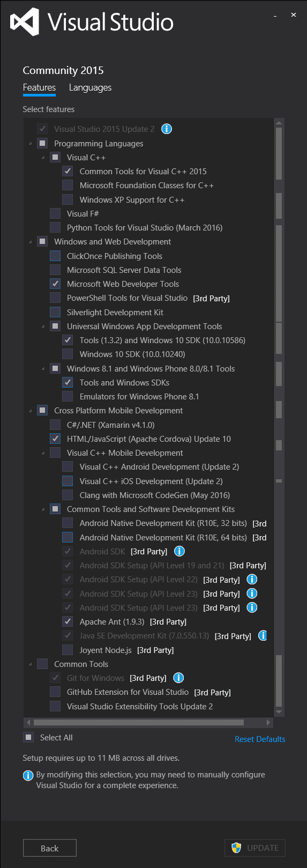The image size is (307, 868).
Task: Uncheck Microsoft Web Developer Tools
Action: 55,284
